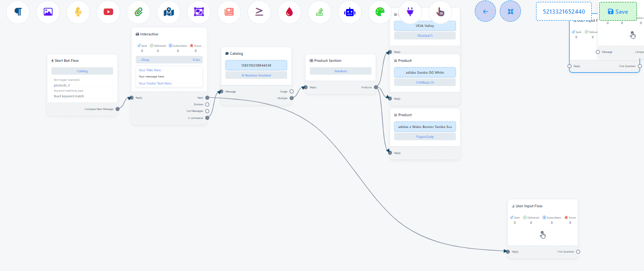Click the 5213321652440 number field
The height and width of the screenshot is (271, 644).
tap(564, 11)
